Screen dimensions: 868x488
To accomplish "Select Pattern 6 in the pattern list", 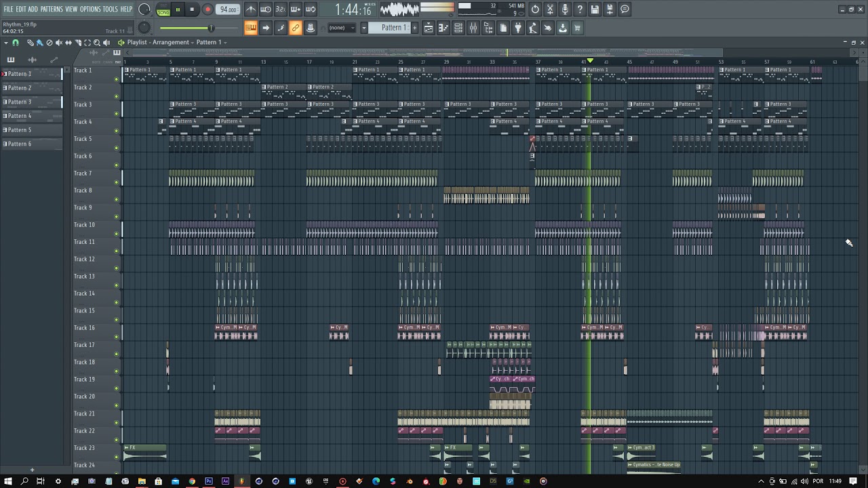I will (x=32, y=144).
